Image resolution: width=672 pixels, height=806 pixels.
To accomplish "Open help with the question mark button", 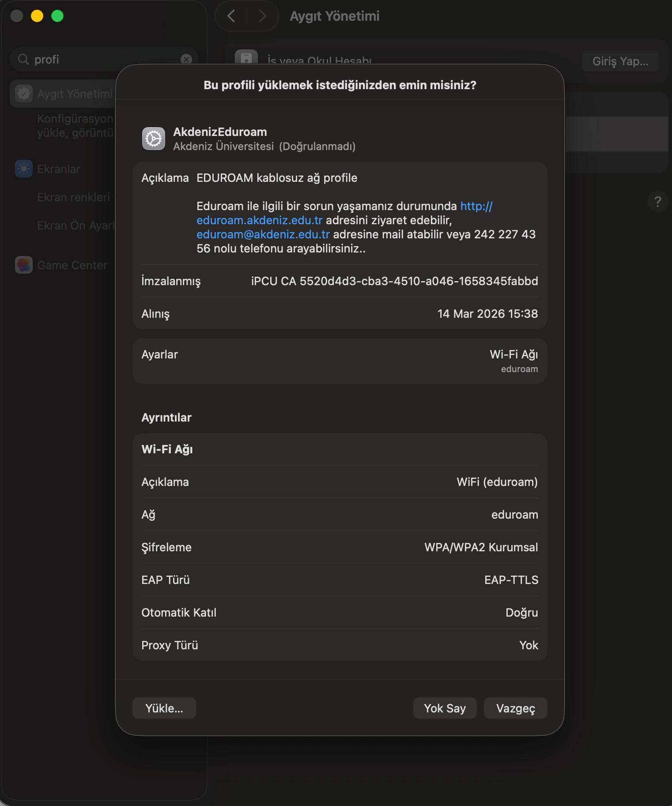I will 657,202.
